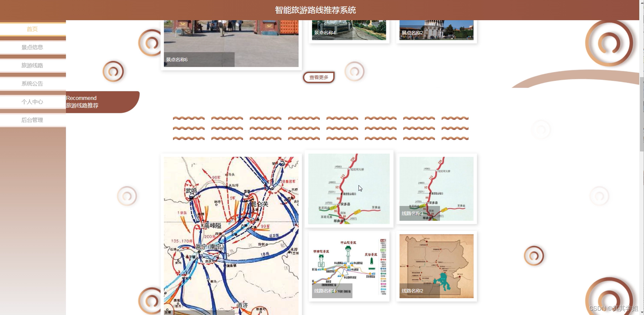Open the 线路名称2 route thumbnail
This screenshot has height=315, width=644.
437,266
